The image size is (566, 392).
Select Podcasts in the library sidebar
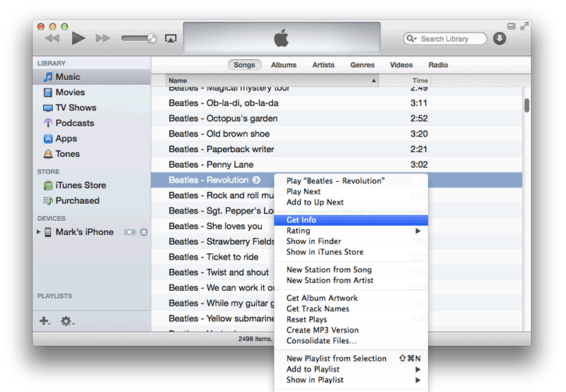74,123
